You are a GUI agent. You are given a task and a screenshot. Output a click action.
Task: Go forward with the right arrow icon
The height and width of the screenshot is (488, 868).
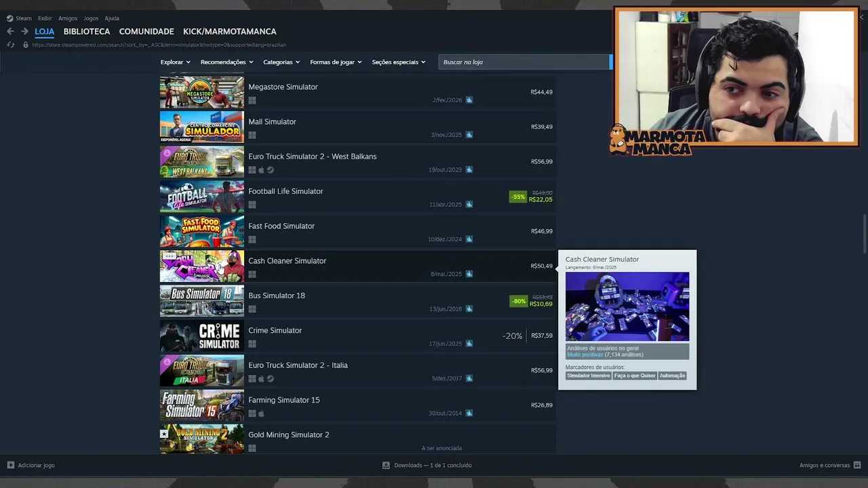(24, 31)
